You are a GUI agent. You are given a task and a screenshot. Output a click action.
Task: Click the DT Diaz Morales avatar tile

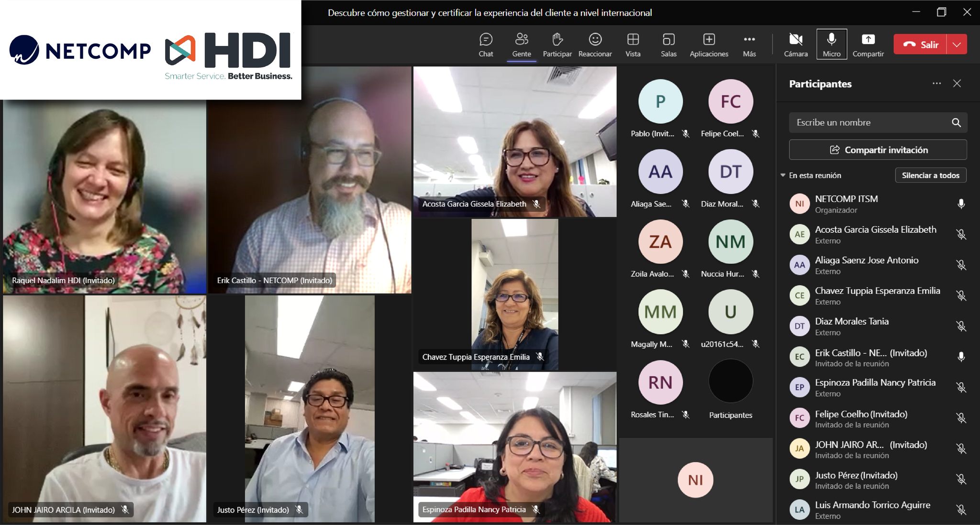point(730,172)
